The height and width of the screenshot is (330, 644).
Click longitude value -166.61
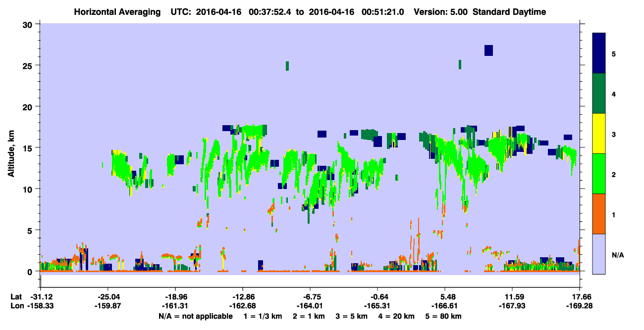click(x=445, y=306)
